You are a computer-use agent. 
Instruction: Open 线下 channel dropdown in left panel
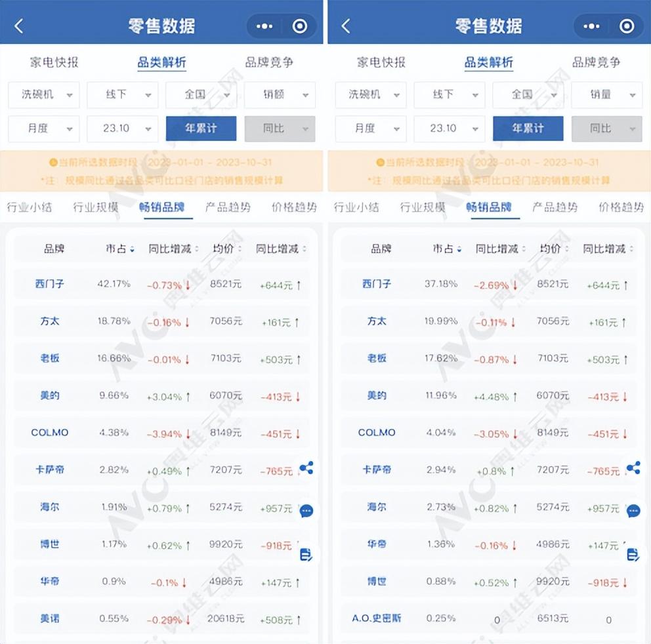coord(123,95)
